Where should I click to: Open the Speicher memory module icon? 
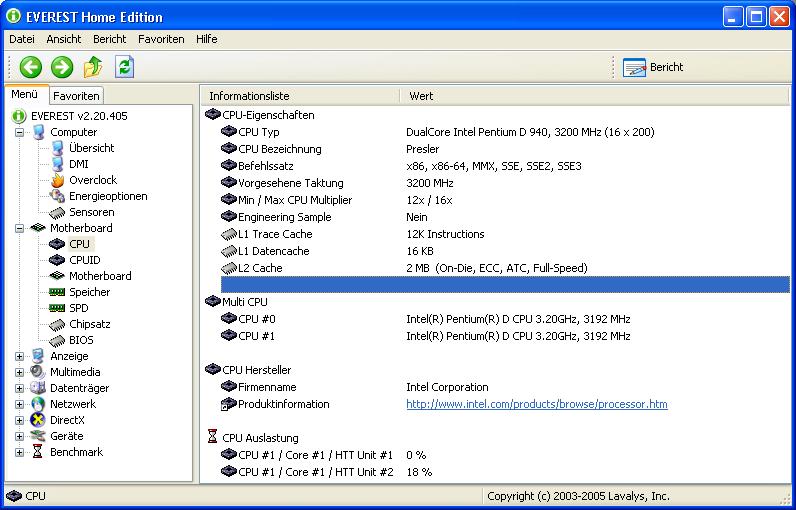tap(57, 292)
